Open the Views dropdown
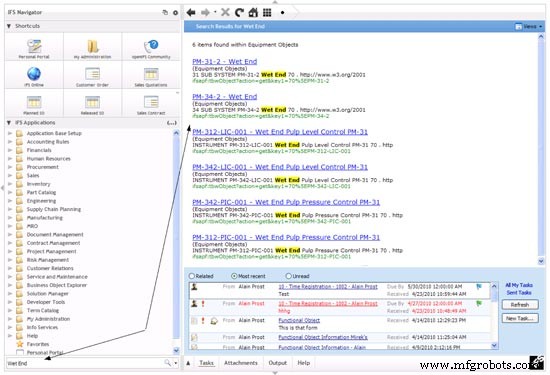The height and width of the screenshot is (375, 550). pos(529,26)
